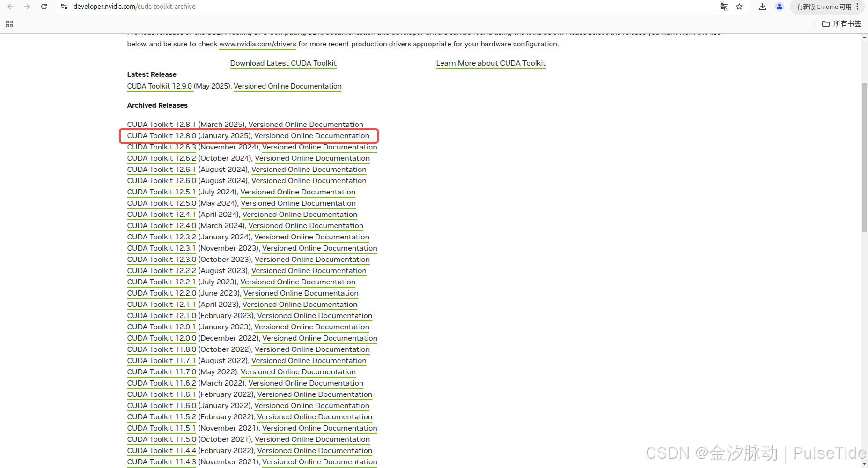
Task: Open CUDA Toolkit 12.8.1 link
Action: pyautogui.click(x=162, y=125)
